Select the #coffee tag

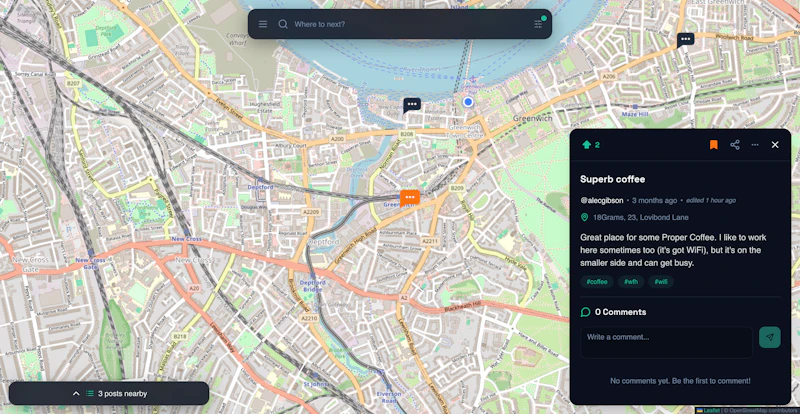click(597, 282)
